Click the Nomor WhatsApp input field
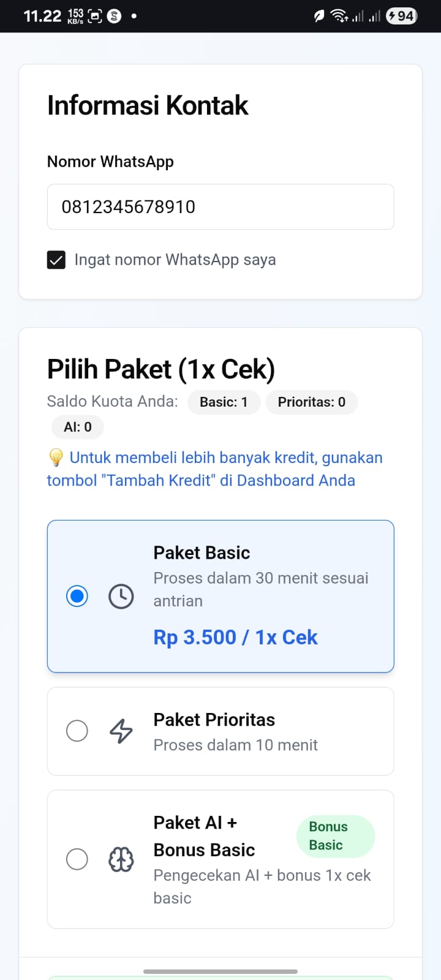 (221, 207)
